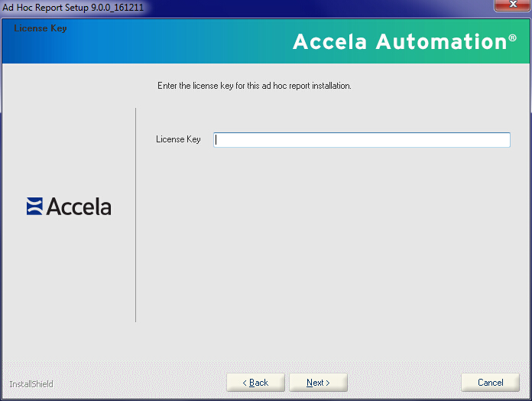Image resolution: width=532 pixels, height=401 pixels.
Task: Click the version number in the title bar
Action: click(117, 7)
